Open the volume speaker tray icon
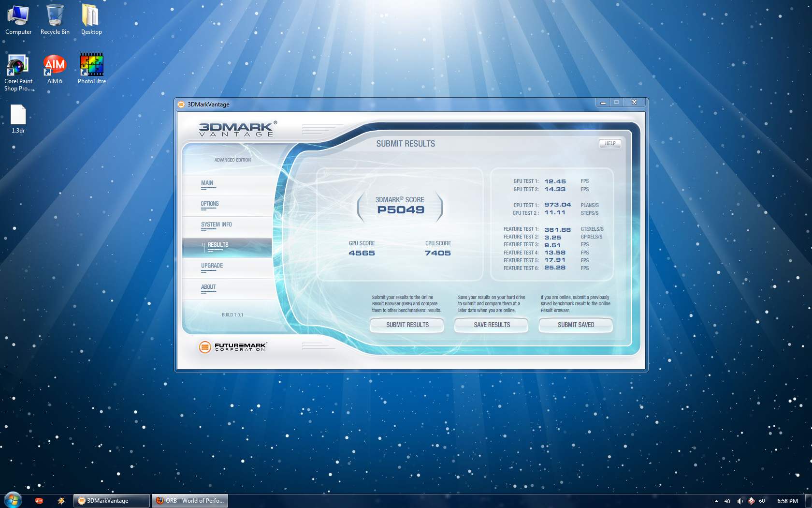Viewport: 812px width, 508px height. coord(739,501)
